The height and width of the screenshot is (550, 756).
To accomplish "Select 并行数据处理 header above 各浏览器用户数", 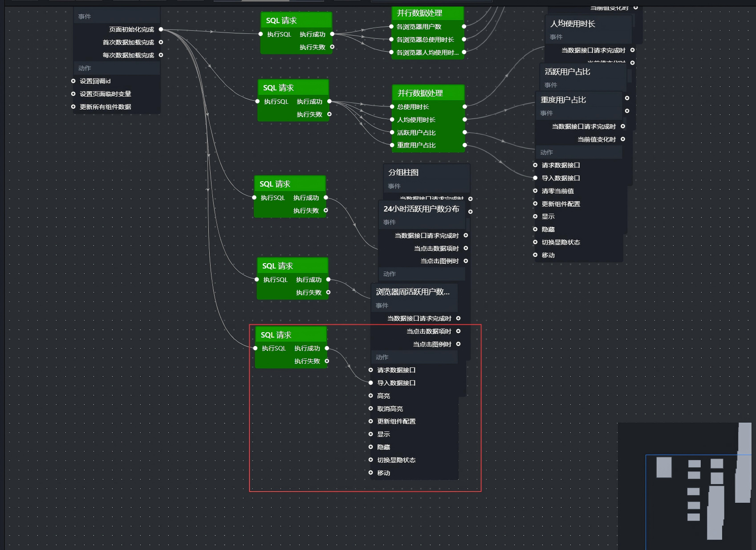I will click(427, 13).
